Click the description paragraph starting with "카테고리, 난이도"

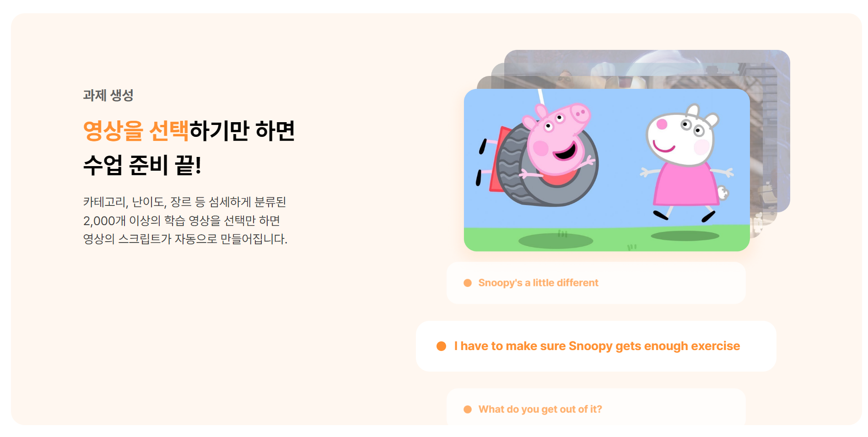[x=185, y=221]
